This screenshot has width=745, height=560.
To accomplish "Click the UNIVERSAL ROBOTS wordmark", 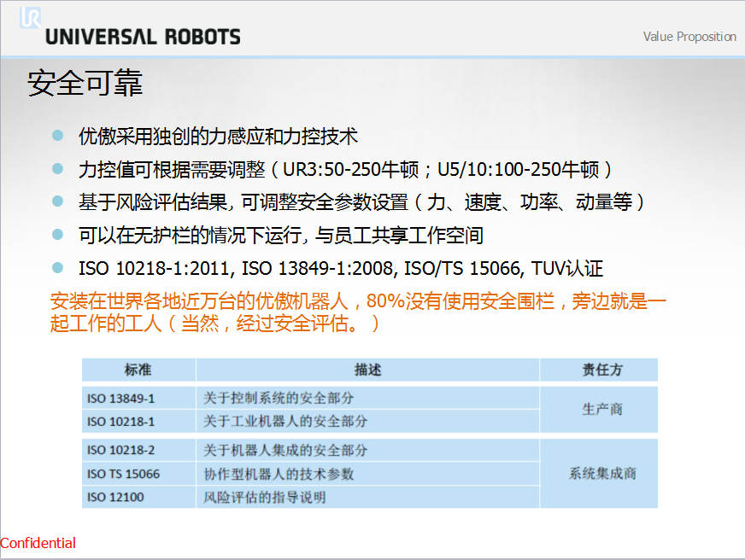I will (143, 37).
